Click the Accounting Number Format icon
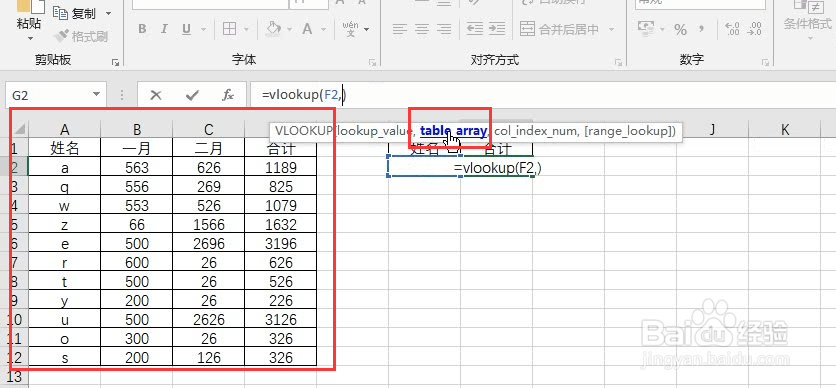 [646, 29]
